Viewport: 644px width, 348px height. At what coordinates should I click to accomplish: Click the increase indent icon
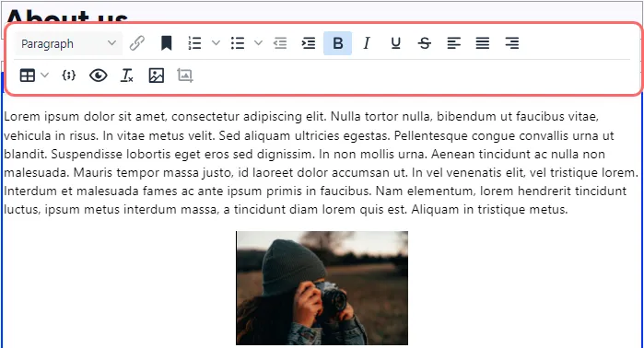coord(309,43)
